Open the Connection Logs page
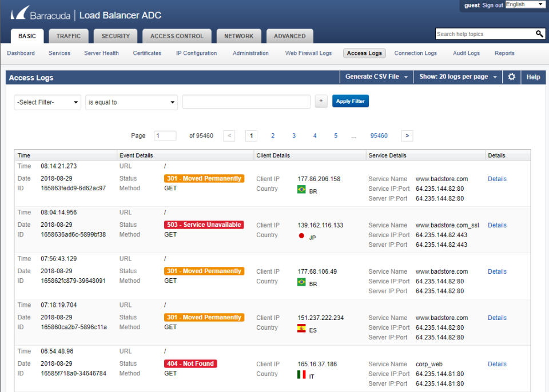 click(x=415, y=53)
